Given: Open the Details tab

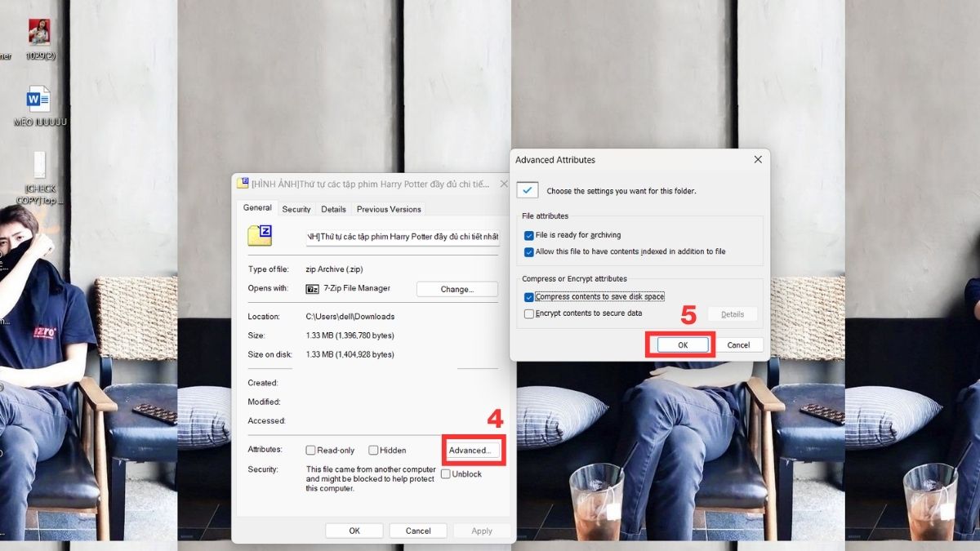Looking at the screenshot, I should (333, 209).
